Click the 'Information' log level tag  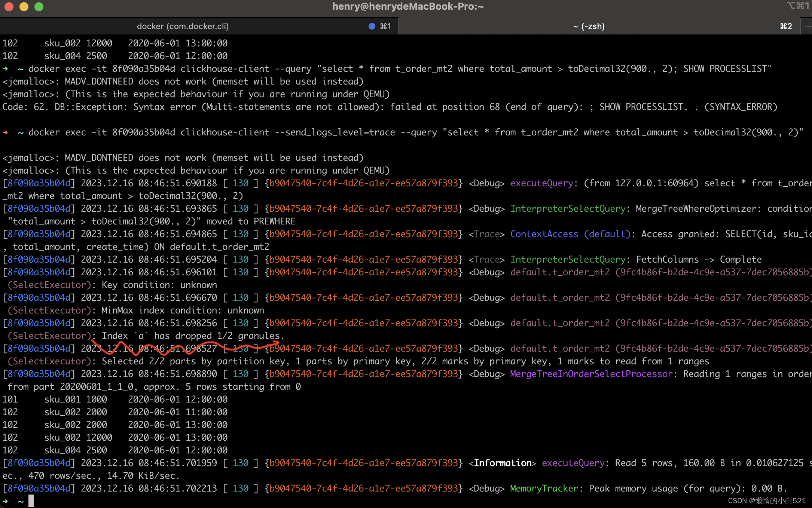503,463
